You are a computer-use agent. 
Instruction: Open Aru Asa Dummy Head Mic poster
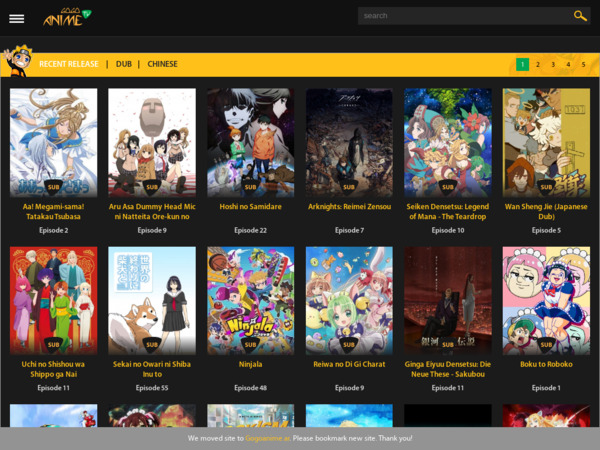(x=152, y=143)
